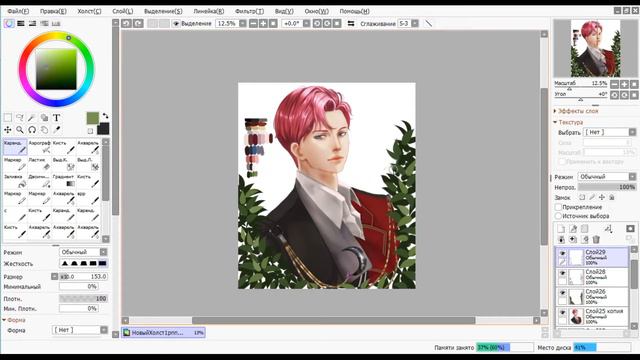This screenshot has width=640, height=360.
Task: Select the rectangular selection tool
Action: [x=8, y=118]
